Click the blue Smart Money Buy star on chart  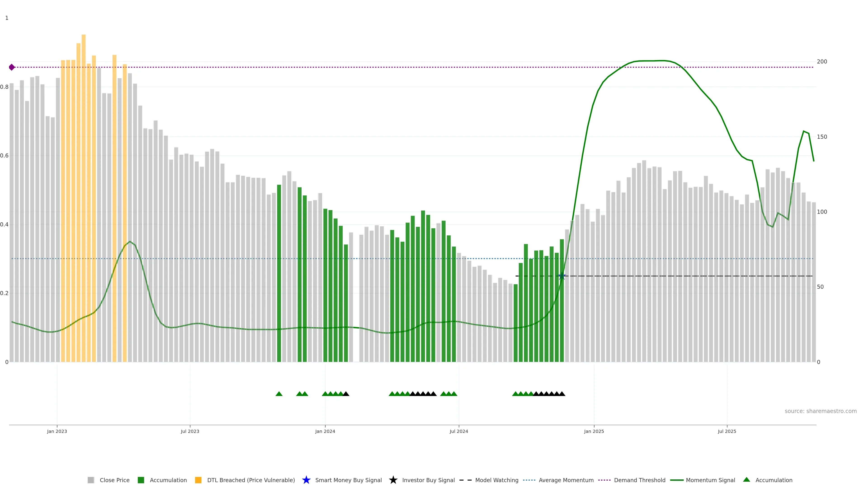562,276
